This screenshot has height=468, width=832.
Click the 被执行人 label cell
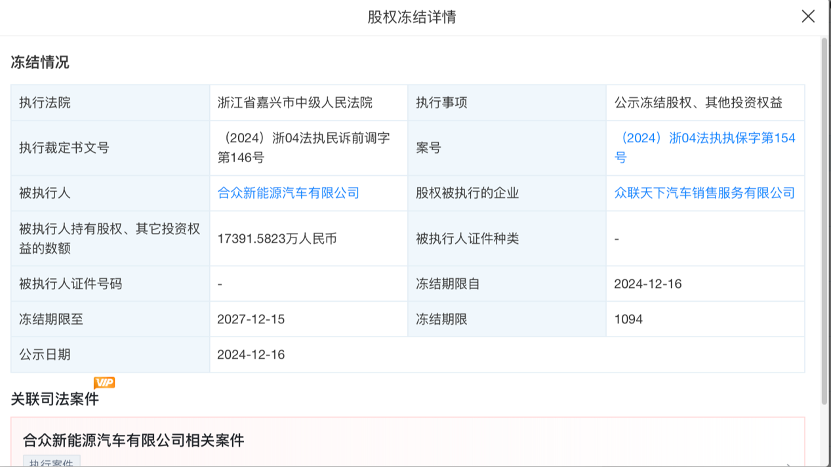point(110,193)
